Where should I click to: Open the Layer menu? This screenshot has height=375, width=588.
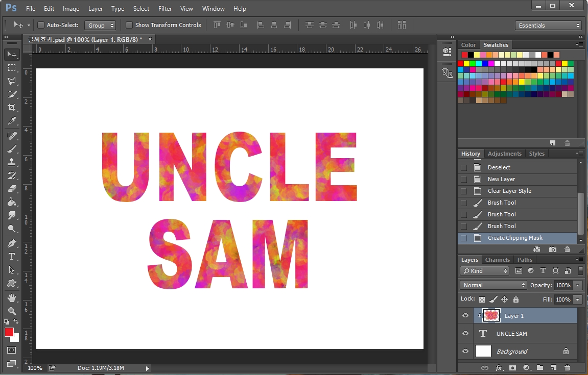95,9
